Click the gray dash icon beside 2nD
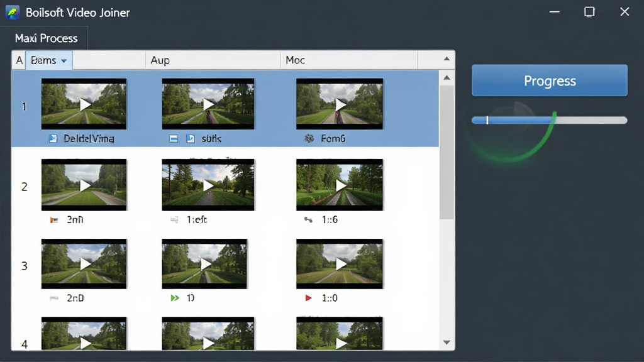Viewport: 644px width, 362px height. click(54, 299)
